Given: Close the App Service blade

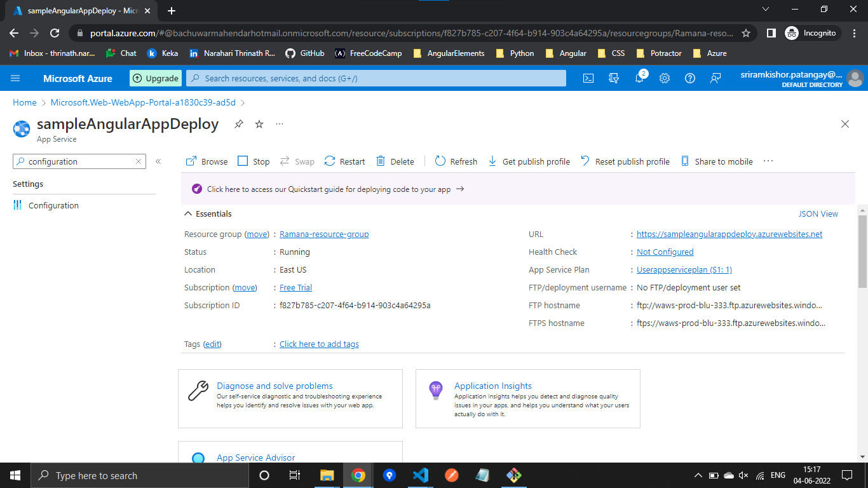Looking at the screenshot, I should [x=845, y=124].
